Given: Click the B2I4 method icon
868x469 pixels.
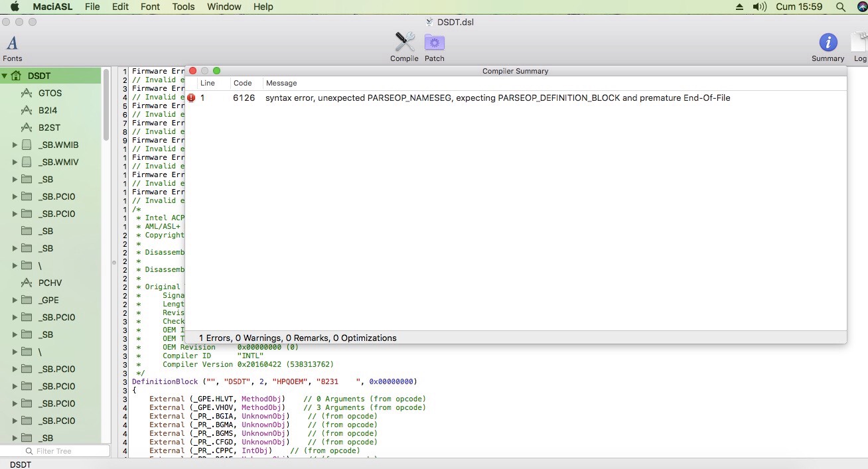Looking at the screenshot, I should pos(27,110).
